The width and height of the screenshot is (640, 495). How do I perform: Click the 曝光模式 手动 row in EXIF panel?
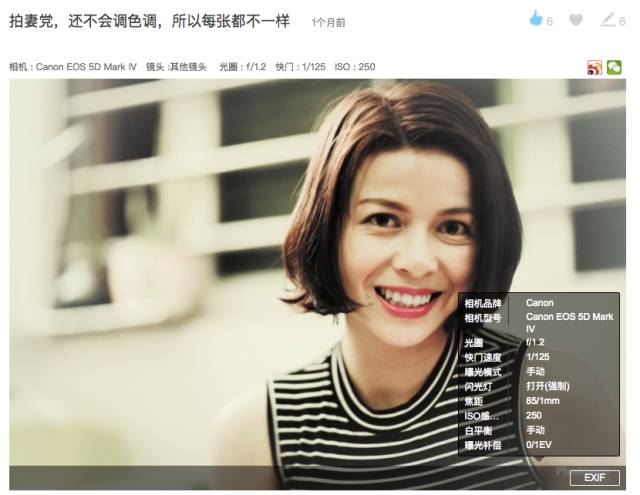pos(539,372)
